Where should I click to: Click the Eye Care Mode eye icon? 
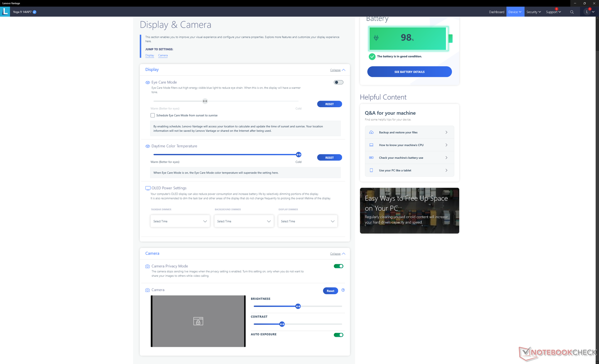pyautogui.click(x=148, y=83)
